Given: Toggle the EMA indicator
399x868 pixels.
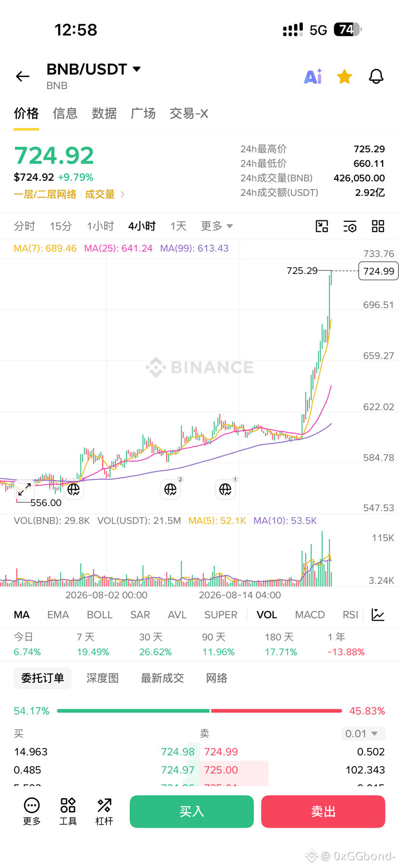Looking at the screenshot, I should (58, 615).
